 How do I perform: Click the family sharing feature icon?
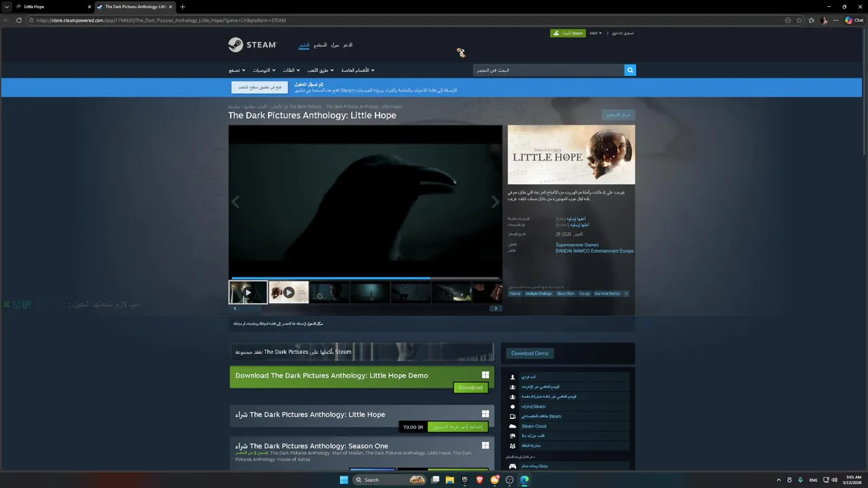point(513,446)
